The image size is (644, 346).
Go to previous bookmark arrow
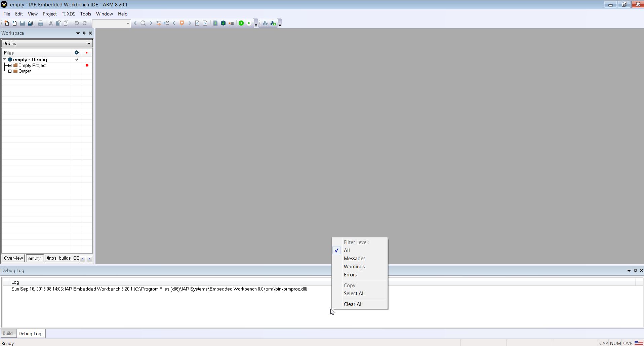click(x=174, y=23)
